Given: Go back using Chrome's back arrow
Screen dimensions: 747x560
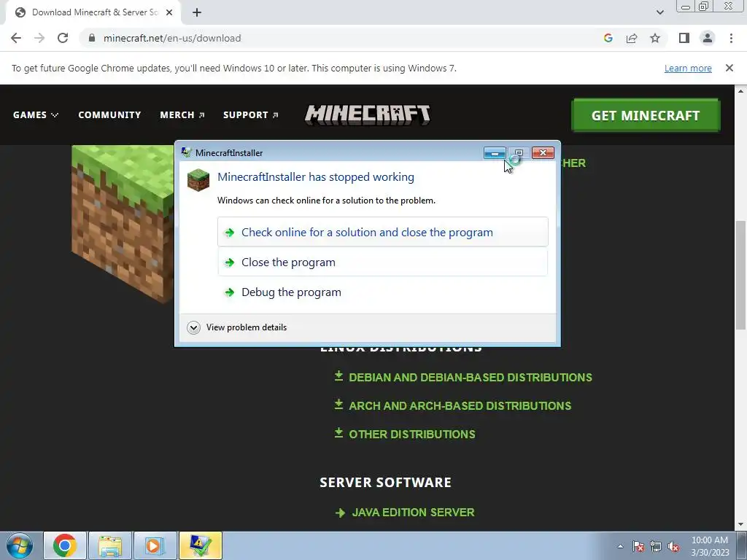Looking at the screenshot, I should 16,38.
